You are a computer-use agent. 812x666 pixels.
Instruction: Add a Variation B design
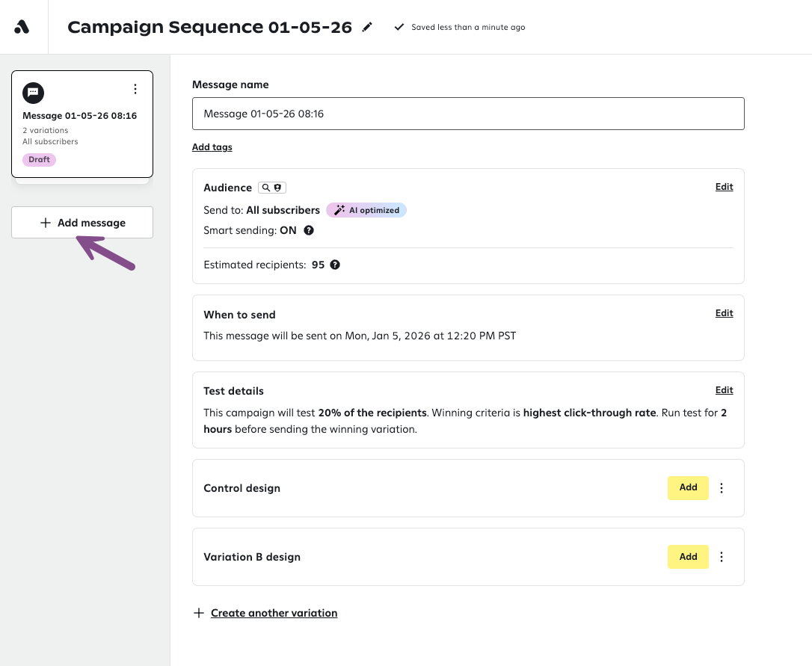pos(688,557)
